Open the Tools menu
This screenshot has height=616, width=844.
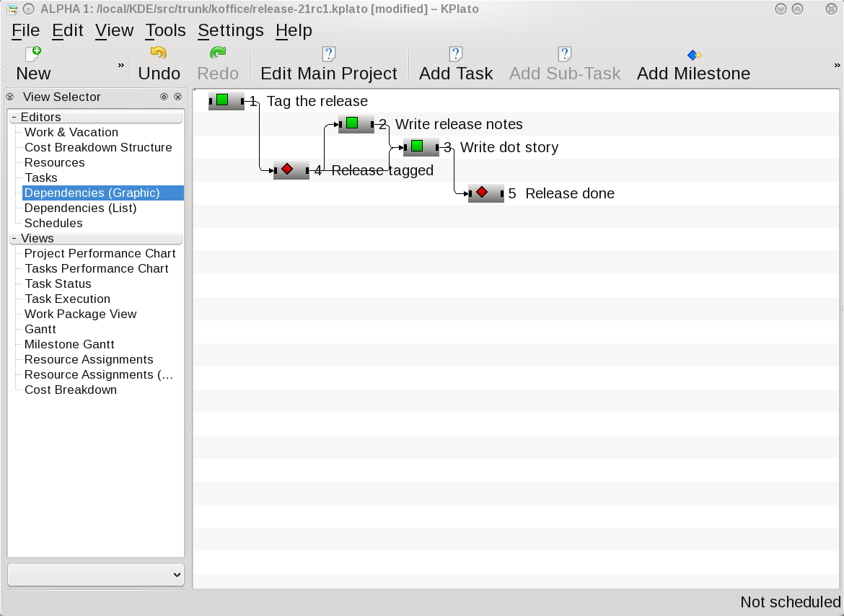(165, 30)
